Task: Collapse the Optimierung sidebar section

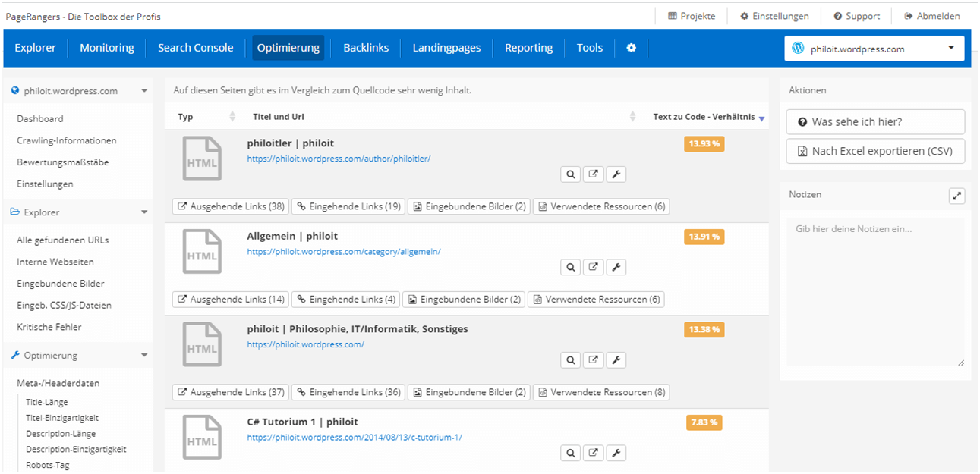Action: coord(144,355)
